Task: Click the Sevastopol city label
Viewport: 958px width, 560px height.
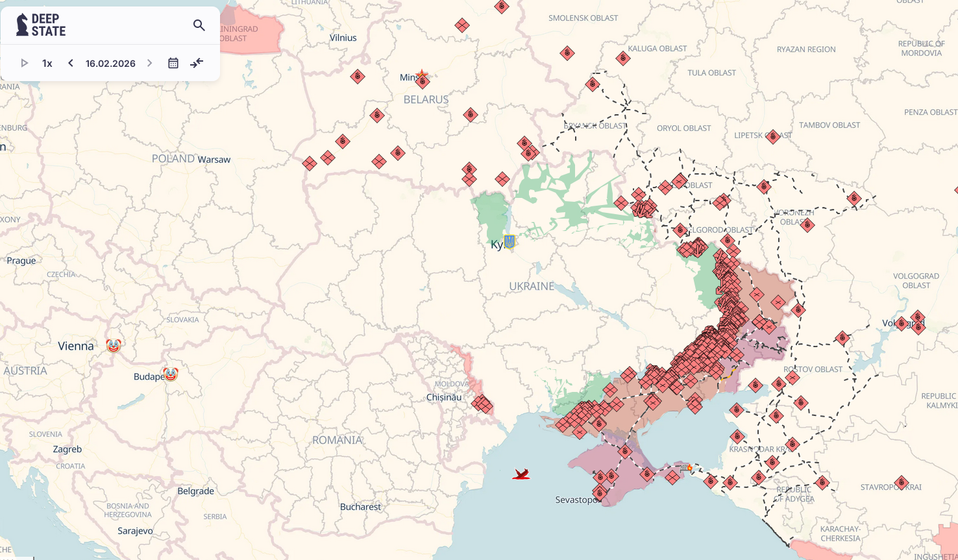Action: 574,500
